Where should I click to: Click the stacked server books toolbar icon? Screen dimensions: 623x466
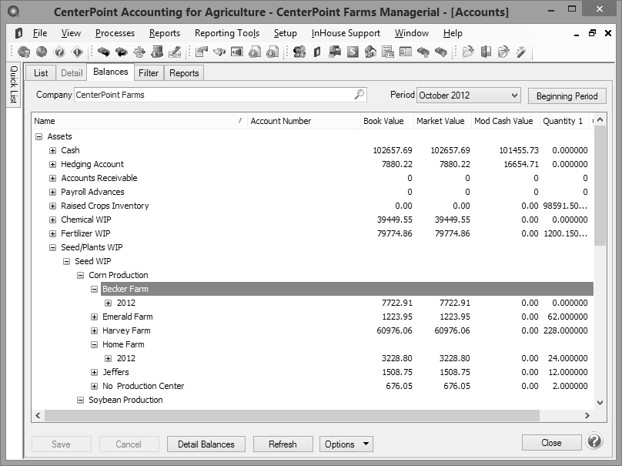pyautogui.click(x=157, y=52)
